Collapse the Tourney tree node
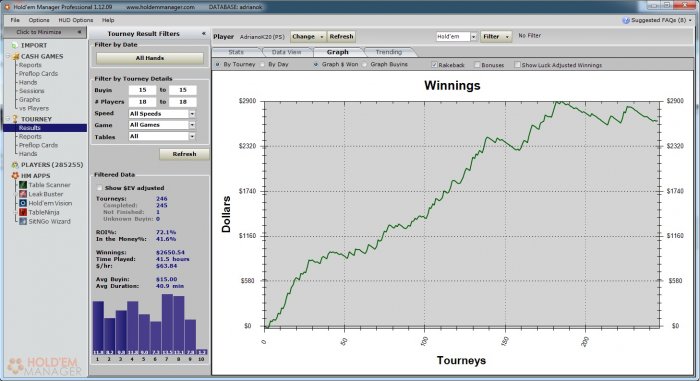700x381 pixels. click(x=7, y=119)
